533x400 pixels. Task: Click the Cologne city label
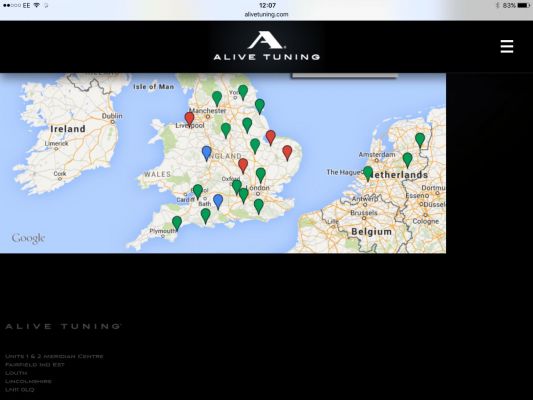click(x=426, y=221)
